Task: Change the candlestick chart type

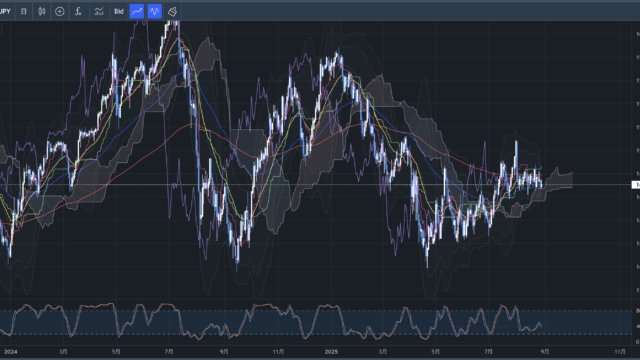Action: tap(42, 11)
